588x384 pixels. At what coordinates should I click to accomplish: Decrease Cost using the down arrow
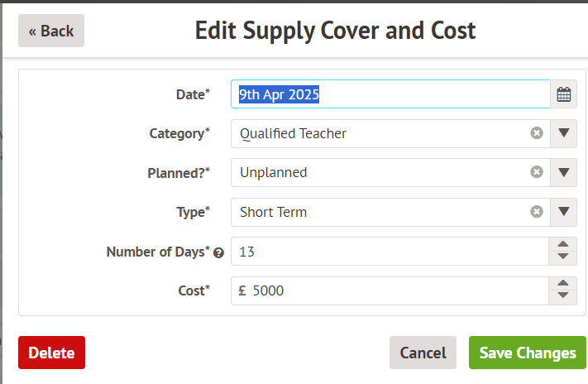click(563, 295)
